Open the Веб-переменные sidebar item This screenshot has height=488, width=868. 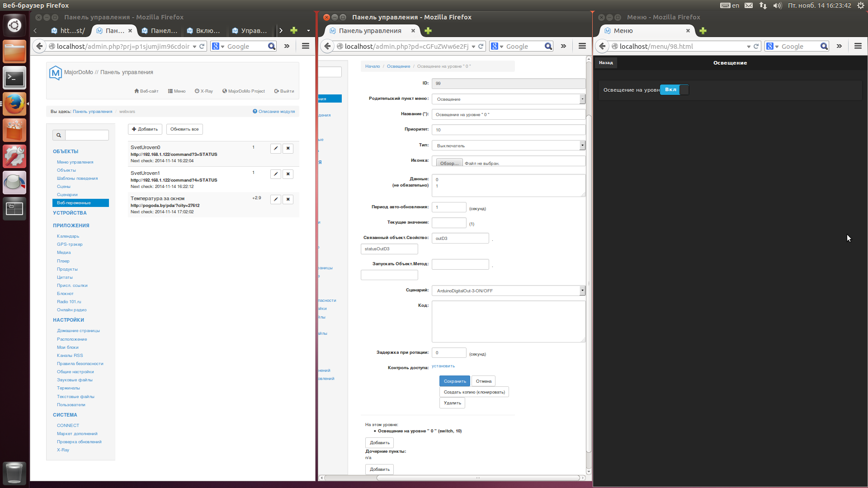(x=74, y=203)
